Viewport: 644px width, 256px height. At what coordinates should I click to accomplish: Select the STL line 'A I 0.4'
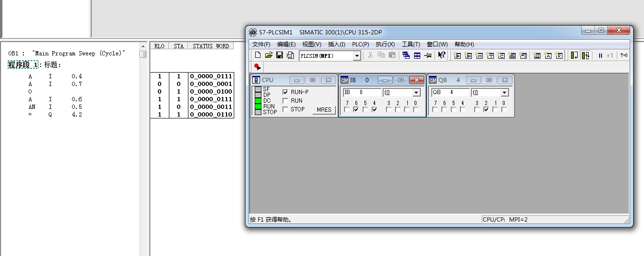(55, 76)
